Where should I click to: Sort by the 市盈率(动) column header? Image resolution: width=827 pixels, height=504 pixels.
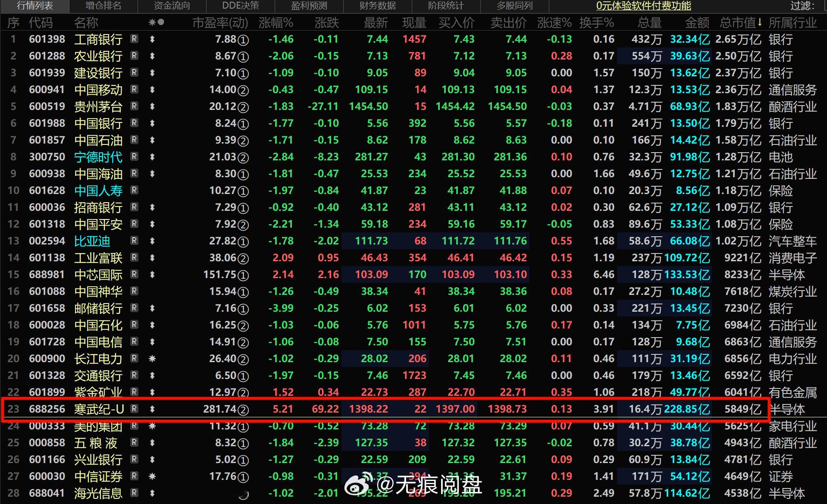(x=220, y=22)
